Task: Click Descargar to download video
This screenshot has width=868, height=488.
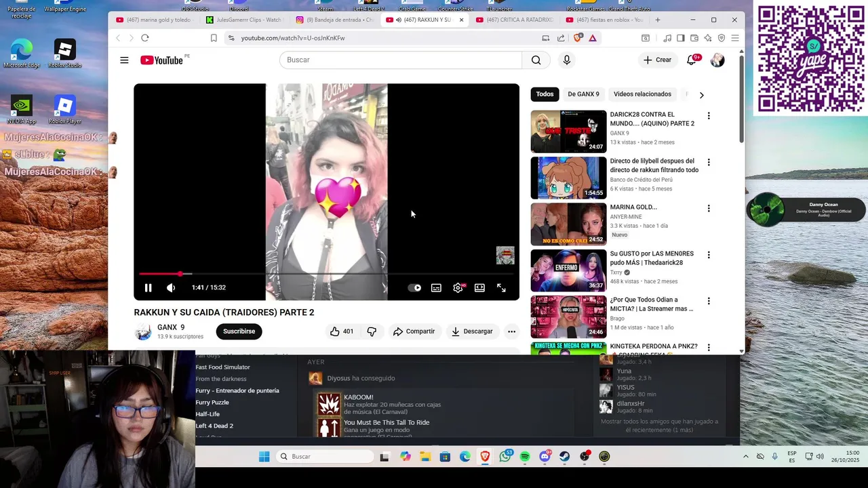Action: [x=472, y=331]
